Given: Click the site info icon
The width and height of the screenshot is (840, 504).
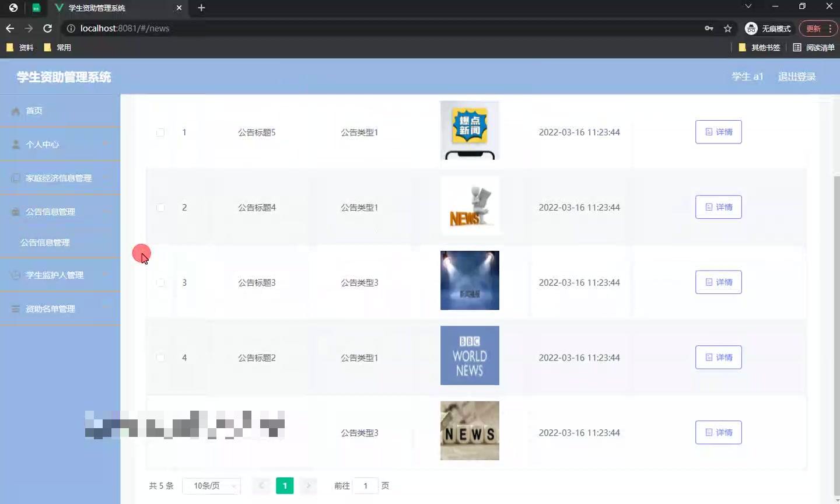Looking at the screenshot, I should (71, 28).
